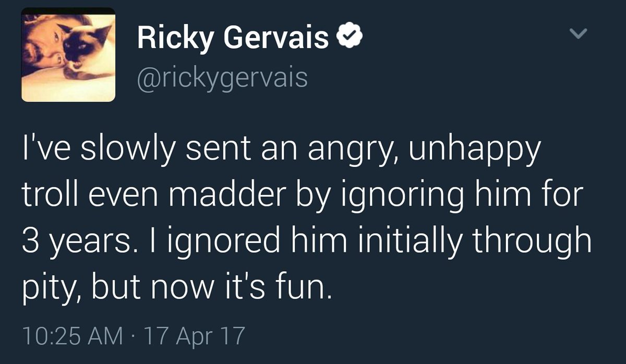Open the "Ricky Gervais" display name

pyautogui.click(x=233, y=38)
